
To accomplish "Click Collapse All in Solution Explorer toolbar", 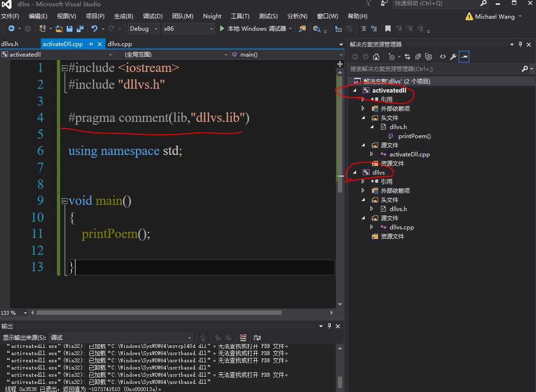I will click(418, 57).
